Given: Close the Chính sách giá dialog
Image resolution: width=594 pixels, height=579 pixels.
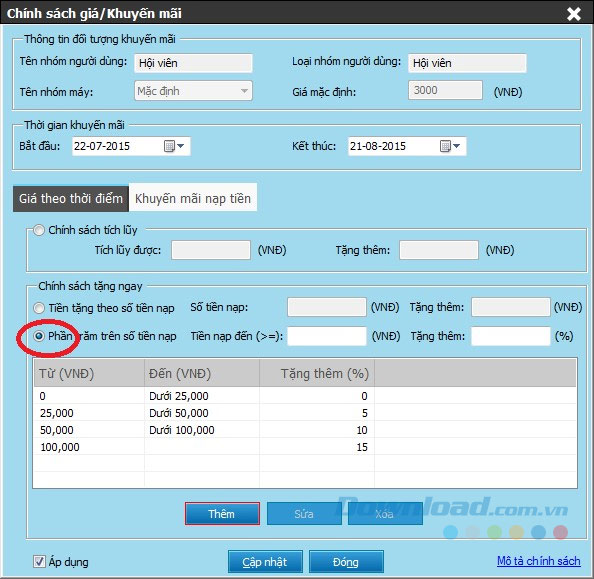Looking at the screenshot, I should (574, 14).
